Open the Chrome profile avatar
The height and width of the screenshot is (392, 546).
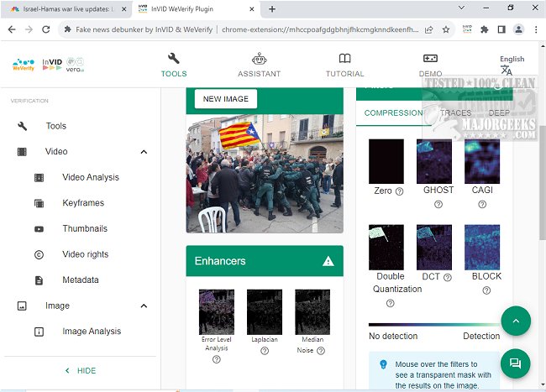(x=518, y=29)
